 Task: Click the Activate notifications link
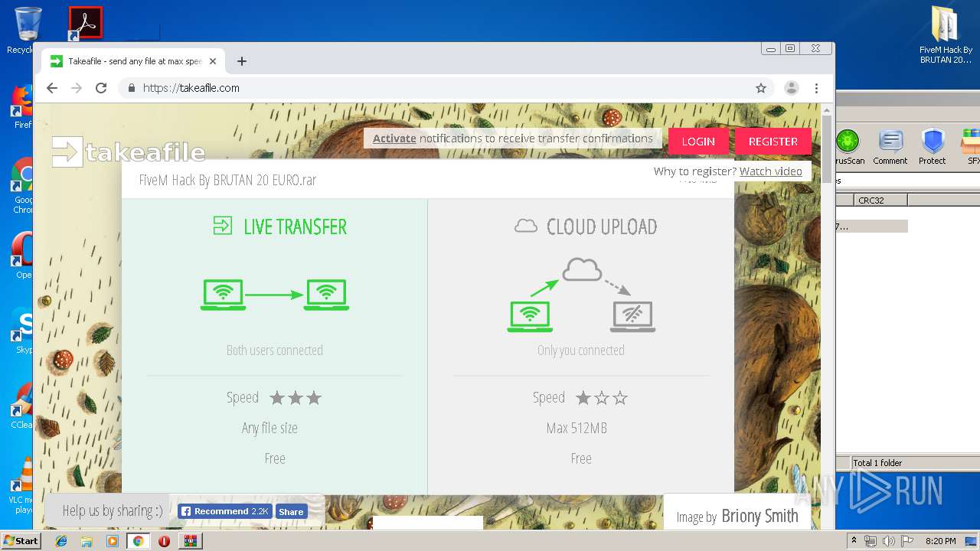point(394,139)
